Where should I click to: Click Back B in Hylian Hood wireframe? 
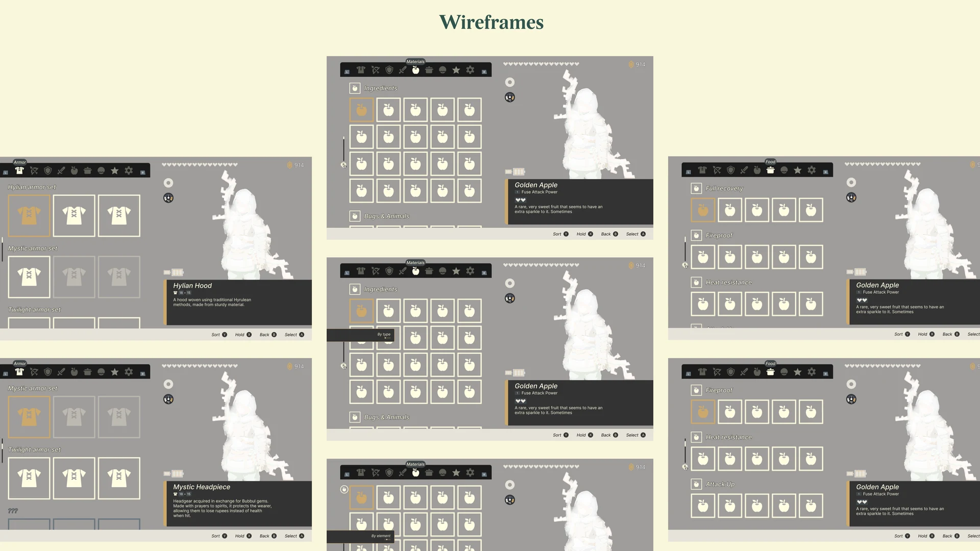pos(268,335)
